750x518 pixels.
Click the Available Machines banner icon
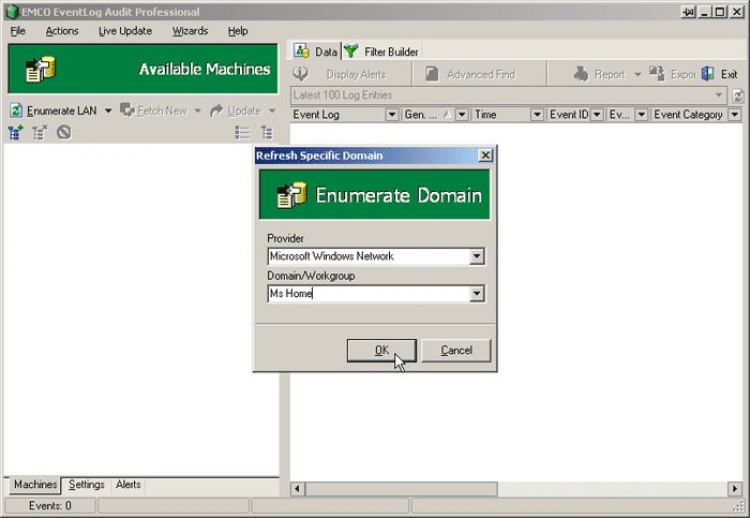(40, 69)
